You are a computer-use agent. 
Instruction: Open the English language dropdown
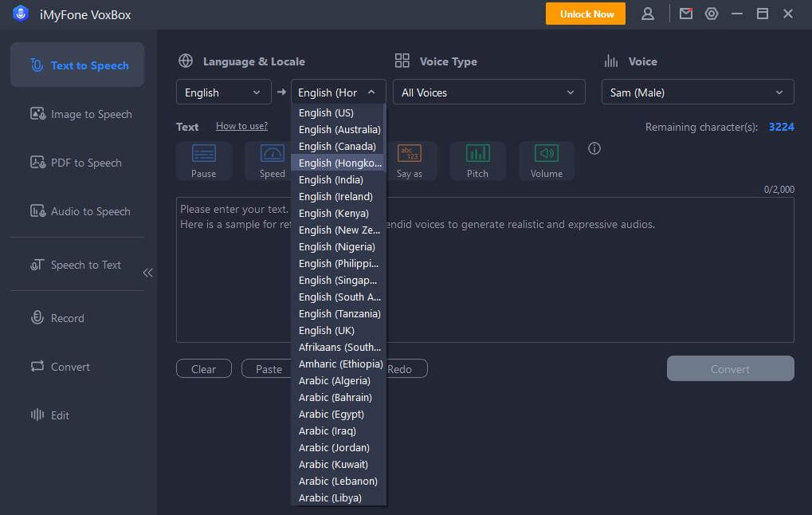[x=224, y=92]
